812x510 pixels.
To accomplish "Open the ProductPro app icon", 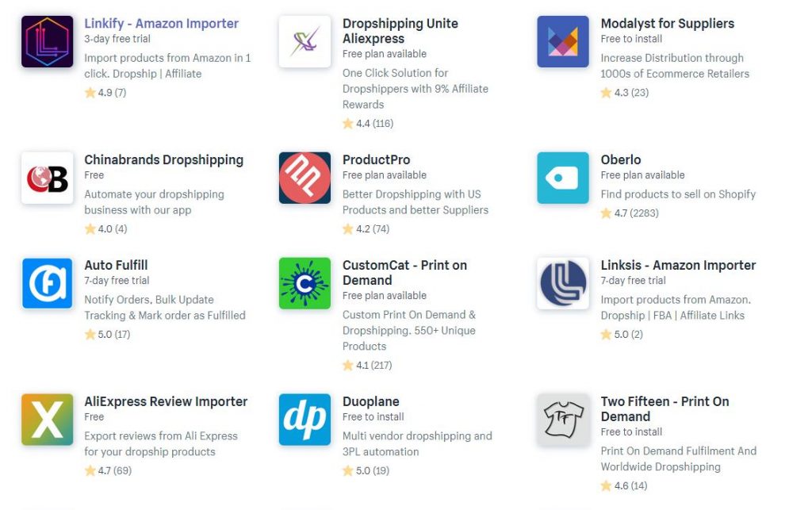I will 304,178.
